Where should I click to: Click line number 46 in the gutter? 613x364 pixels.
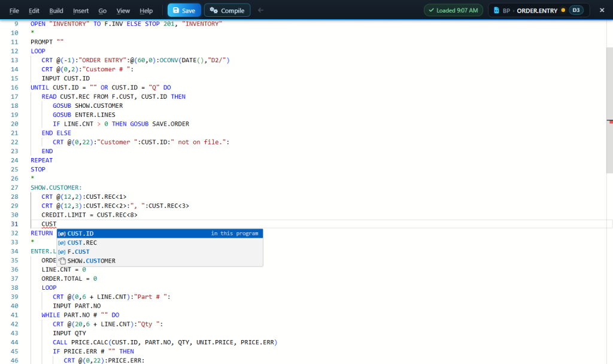pos(14,360)
